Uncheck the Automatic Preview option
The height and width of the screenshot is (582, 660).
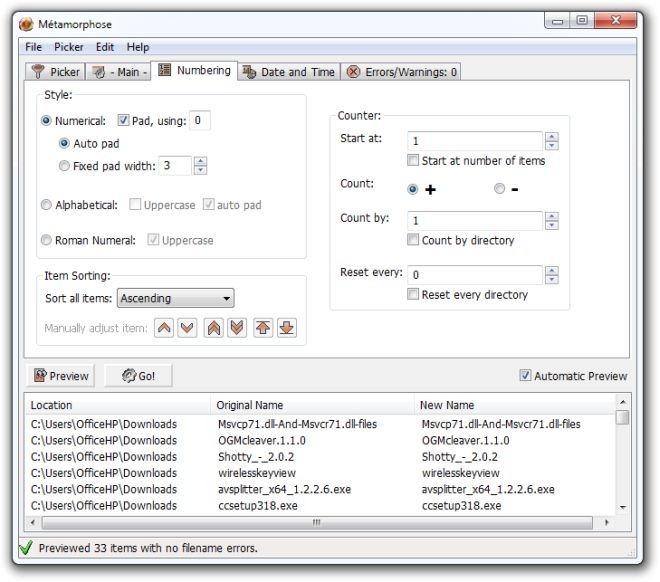pos(525,375)
